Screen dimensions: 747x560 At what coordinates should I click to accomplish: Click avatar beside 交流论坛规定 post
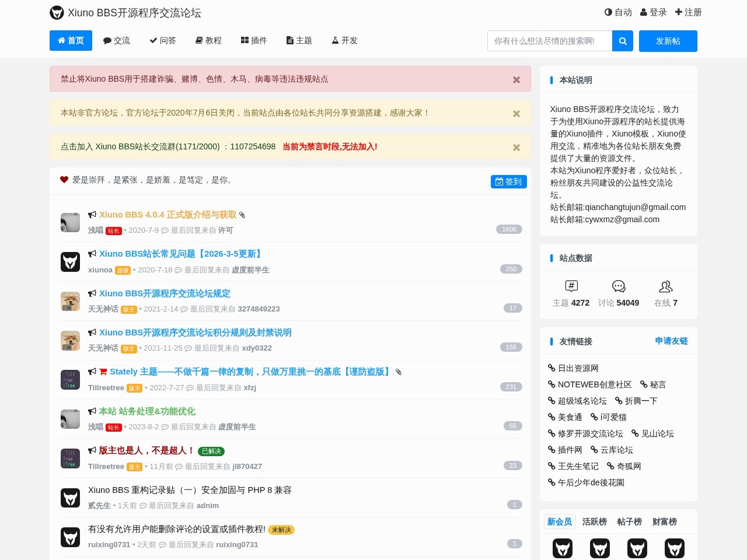[70, 301]
